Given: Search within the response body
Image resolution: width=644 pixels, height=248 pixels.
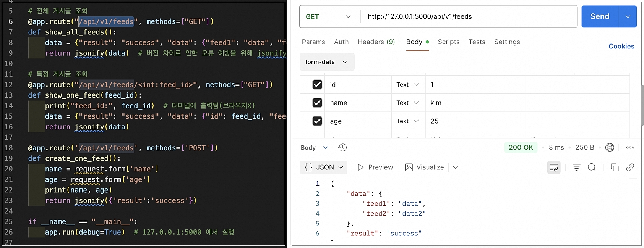Looking at the screenshot, I should click(x=592, y=167).
